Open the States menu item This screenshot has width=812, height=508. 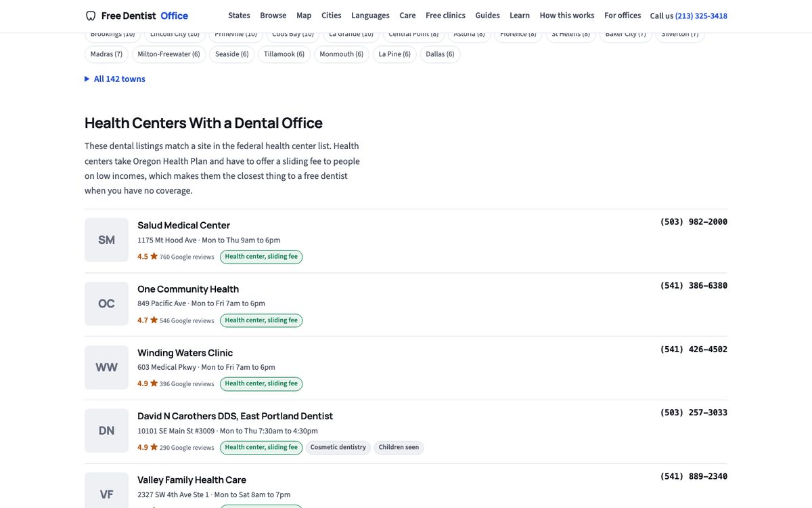239,16
